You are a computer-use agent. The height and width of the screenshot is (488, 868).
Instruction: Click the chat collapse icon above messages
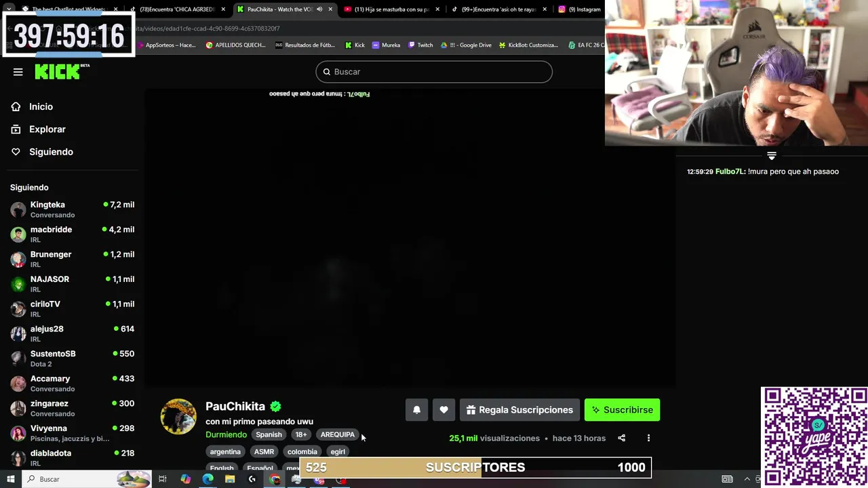[x=772, y=156]
